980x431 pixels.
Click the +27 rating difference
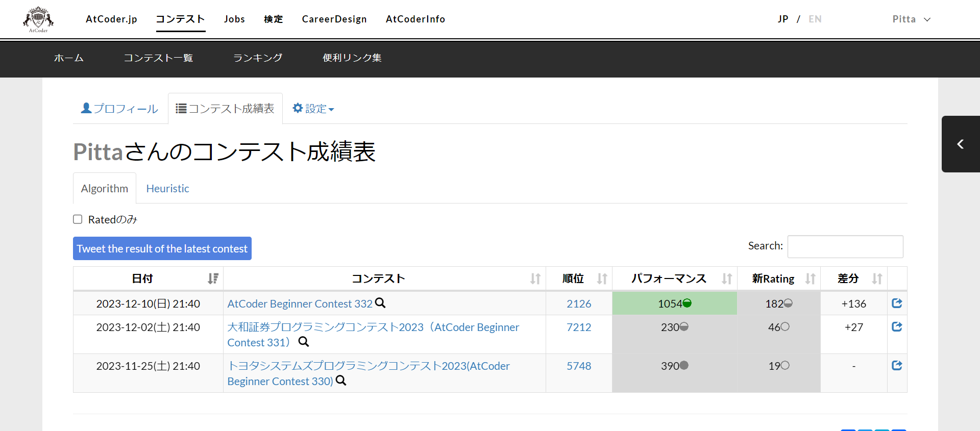pyautogui.click(x=854, y=327)
